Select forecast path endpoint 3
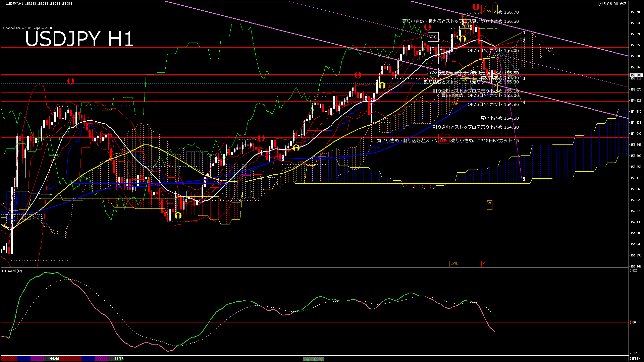This screenshot has width=644, height=362. pyautogui.click(x=524, y=79)
